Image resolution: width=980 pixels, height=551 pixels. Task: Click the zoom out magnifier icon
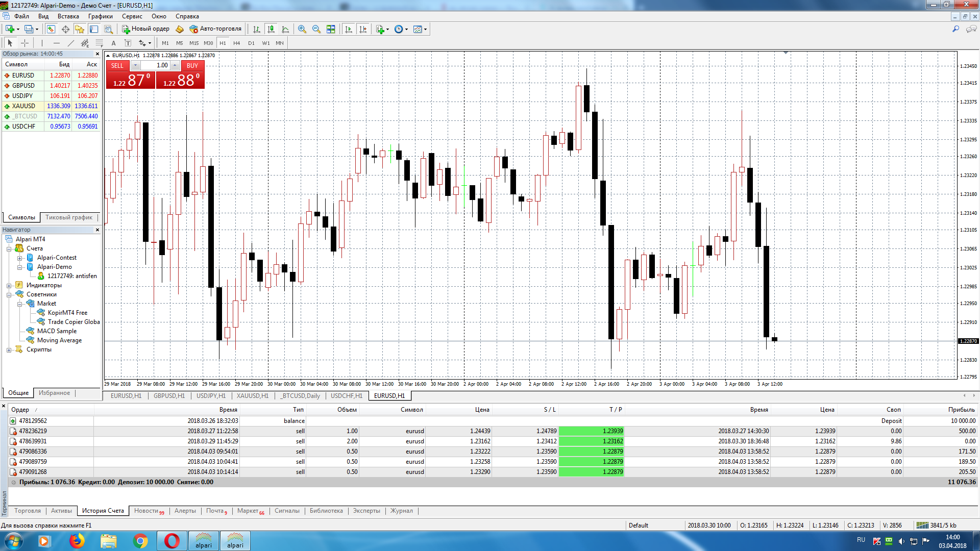316,29
